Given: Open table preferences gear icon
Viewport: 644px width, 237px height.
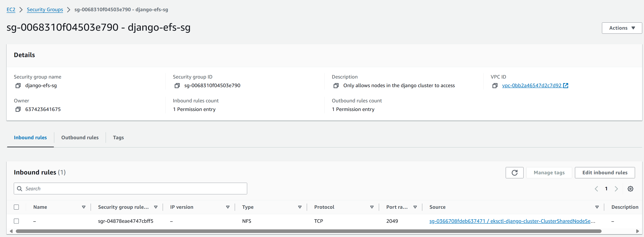Looking at the screenshot, I should click(x=630, y=189).
